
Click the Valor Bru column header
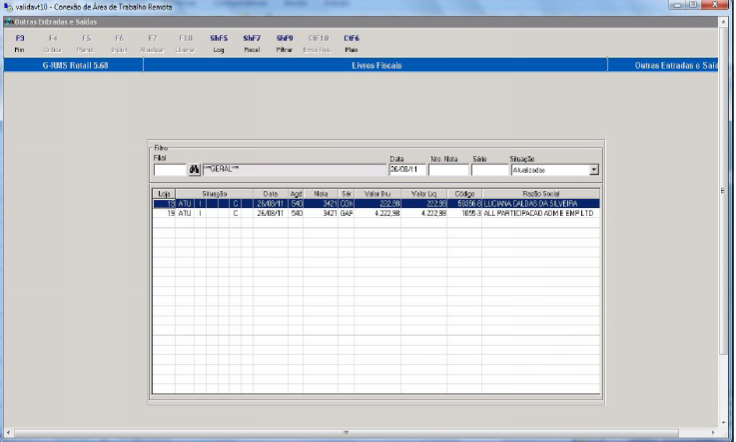point(377,194)
